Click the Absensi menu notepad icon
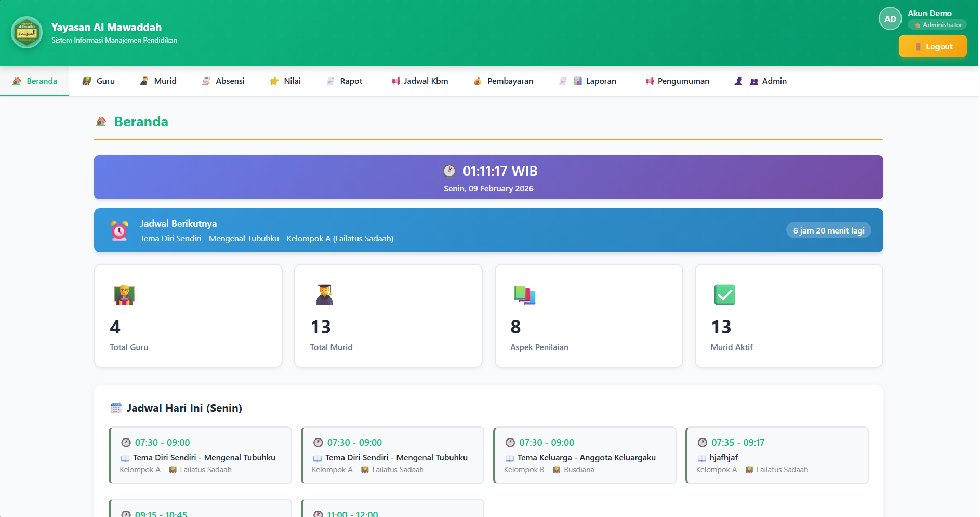Screen dimensions: 980x517 206,81
